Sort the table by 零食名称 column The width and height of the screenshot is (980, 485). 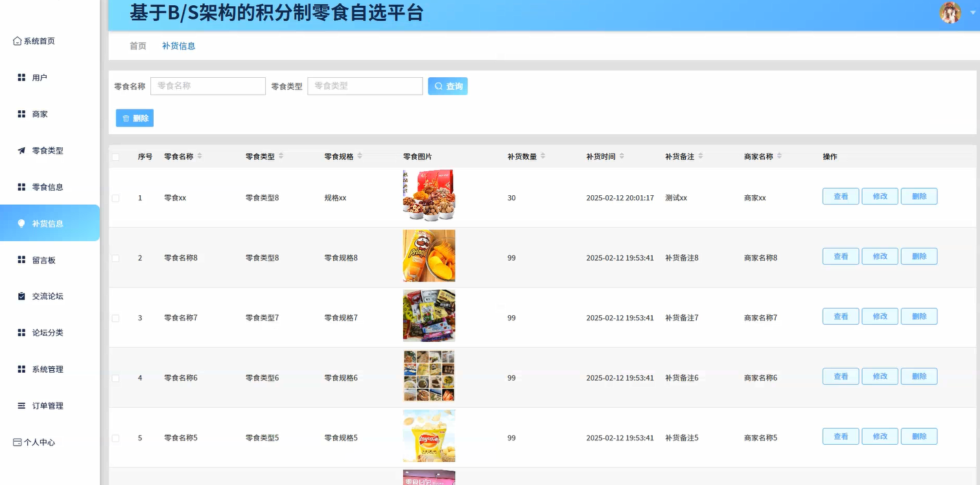(201, 156)
